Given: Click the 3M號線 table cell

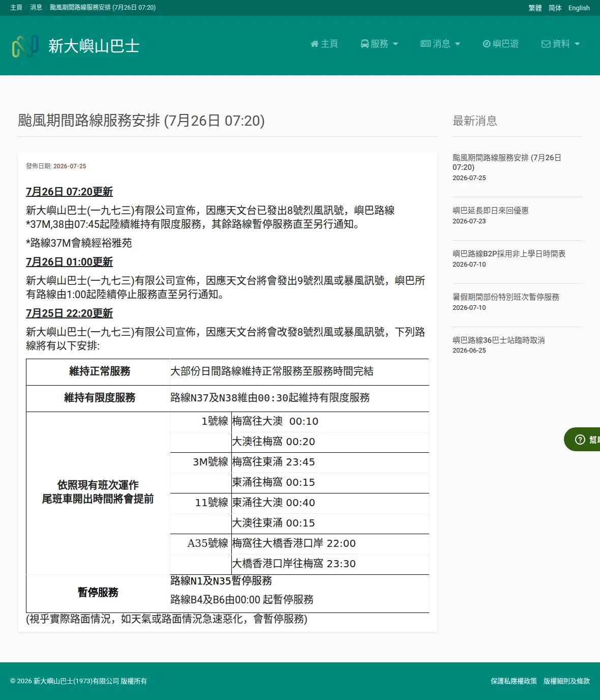Looking at the screenshot, I should point(201,462).
